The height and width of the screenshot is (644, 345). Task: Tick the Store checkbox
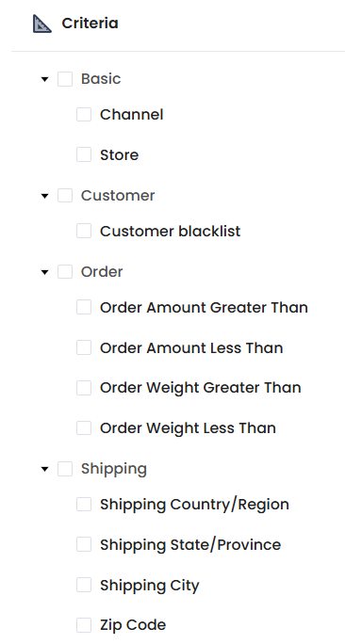(x=84, y=154)
